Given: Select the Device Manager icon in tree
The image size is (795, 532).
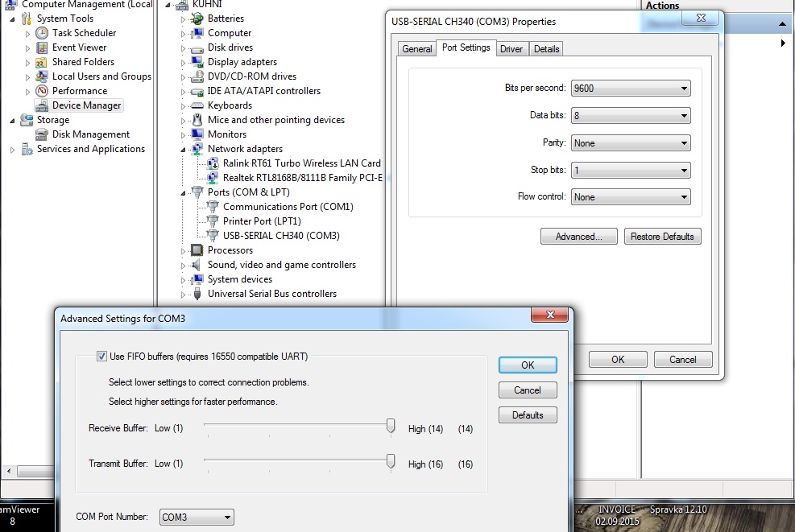Looking at the screenshot, I should click(42, 105).
